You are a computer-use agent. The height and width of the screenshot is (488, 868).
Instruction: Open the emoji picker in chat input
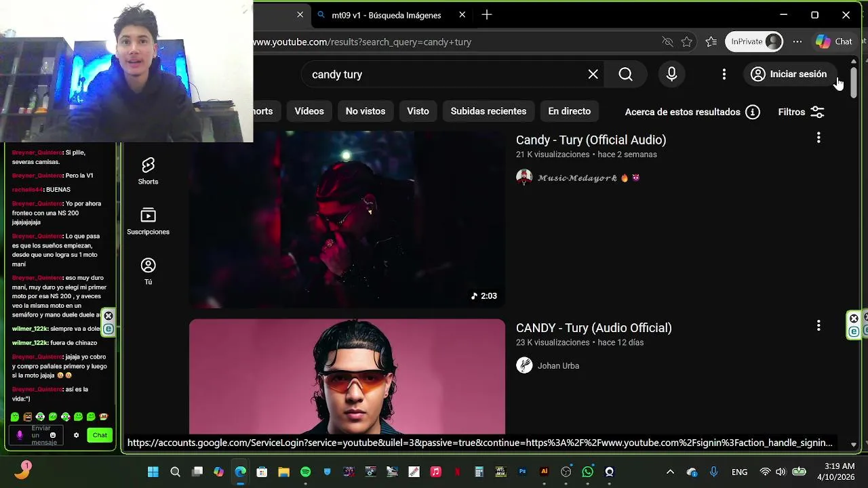coord(52,435)
